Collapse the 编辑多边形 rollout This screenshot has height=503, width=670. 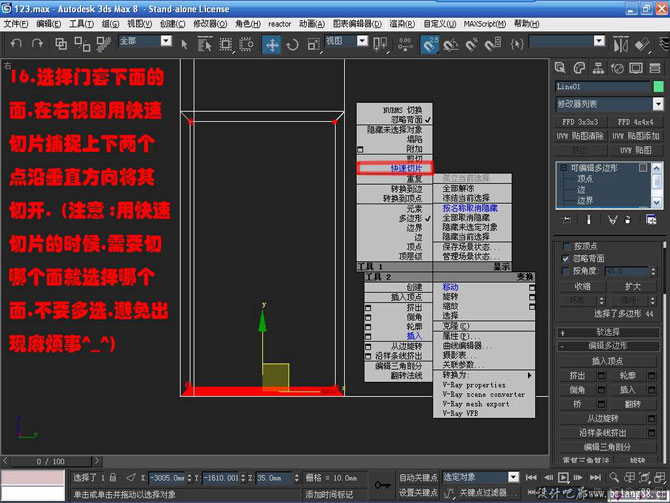(x=608, y=346)
